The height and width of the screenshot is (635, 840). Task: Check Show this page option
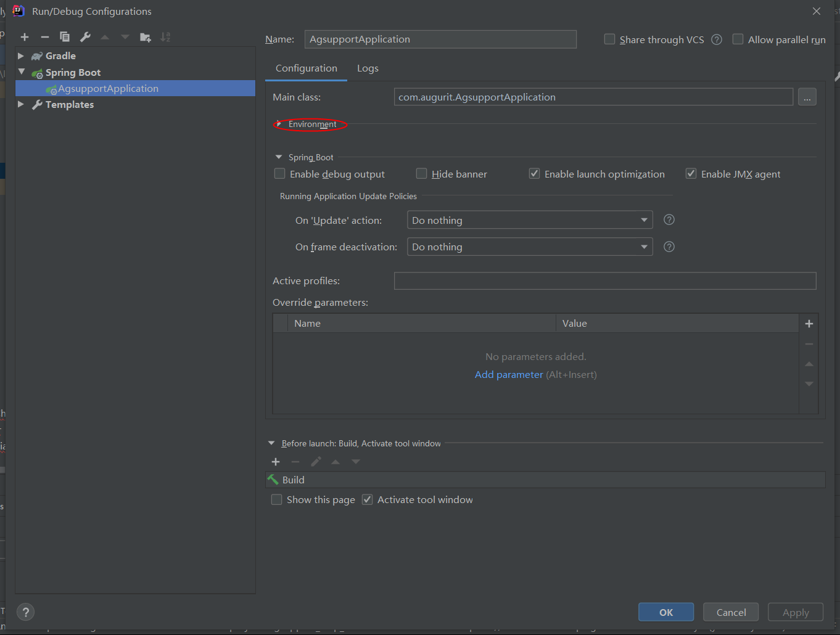(277, 499)
